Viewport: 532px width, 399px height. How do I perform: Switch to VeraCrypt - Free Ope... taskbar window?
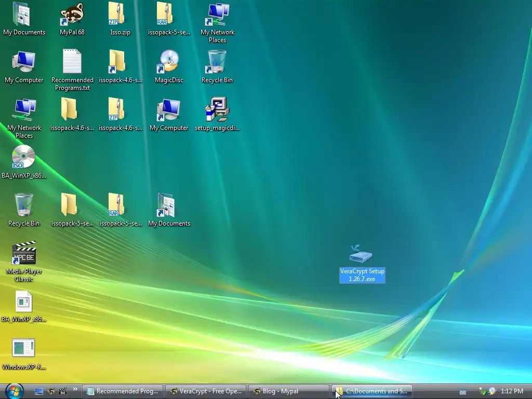point(206,391)
